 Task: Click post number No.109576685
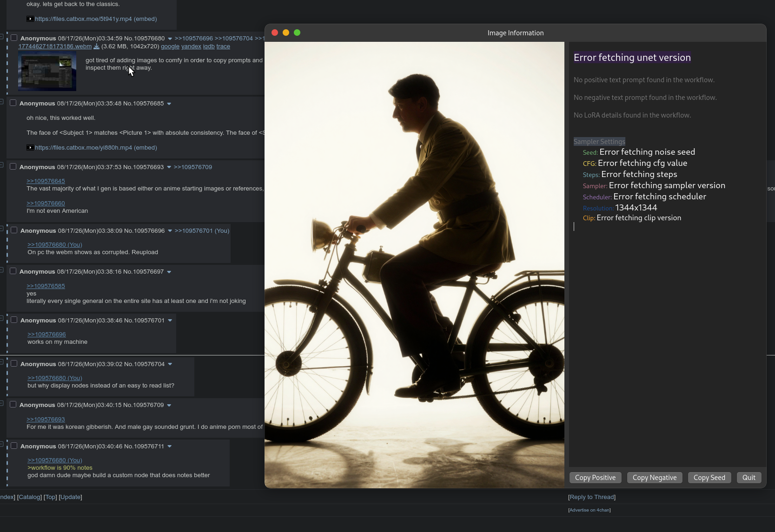click(143, 104)
